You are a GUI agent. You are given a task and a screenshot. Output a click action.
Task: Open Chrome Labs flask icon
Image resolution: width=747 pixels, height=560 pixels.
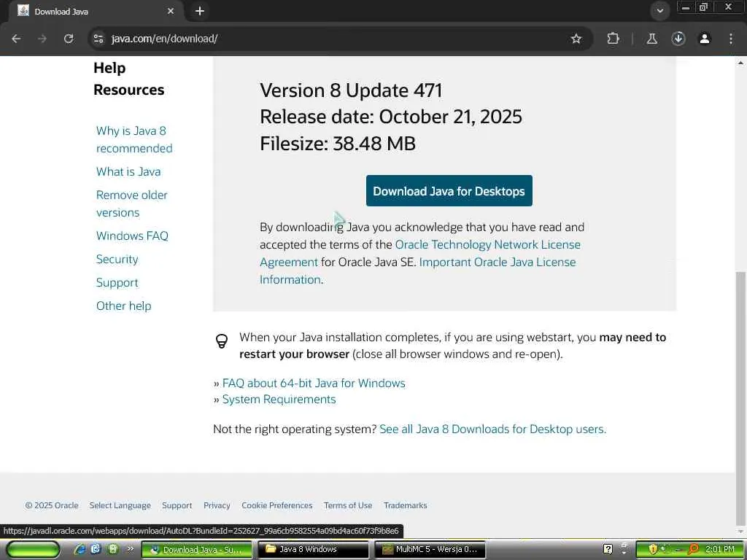(651, 39)
